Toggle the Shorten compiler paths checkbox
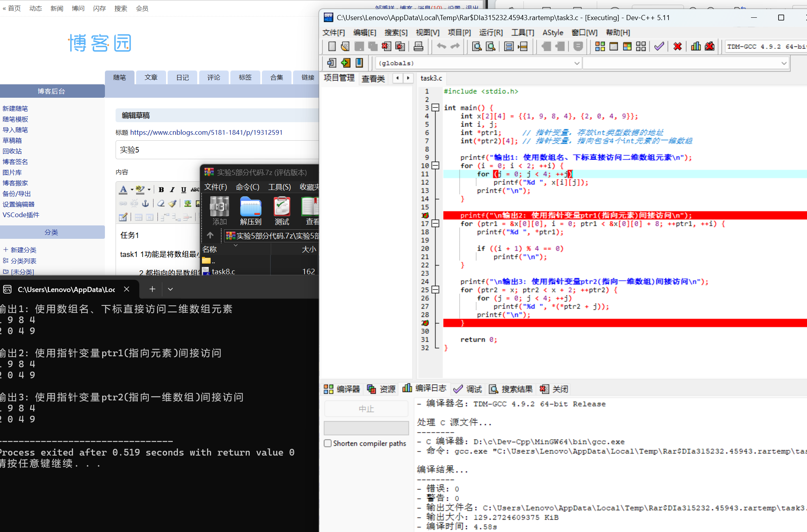This screenshot has width=807, height=532. click(x=328, y=443)
